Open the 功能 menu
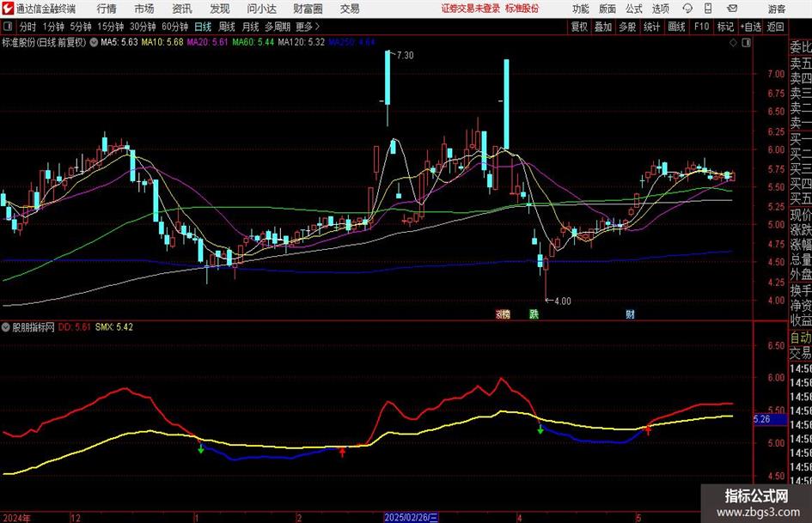 tap(581, 9)
